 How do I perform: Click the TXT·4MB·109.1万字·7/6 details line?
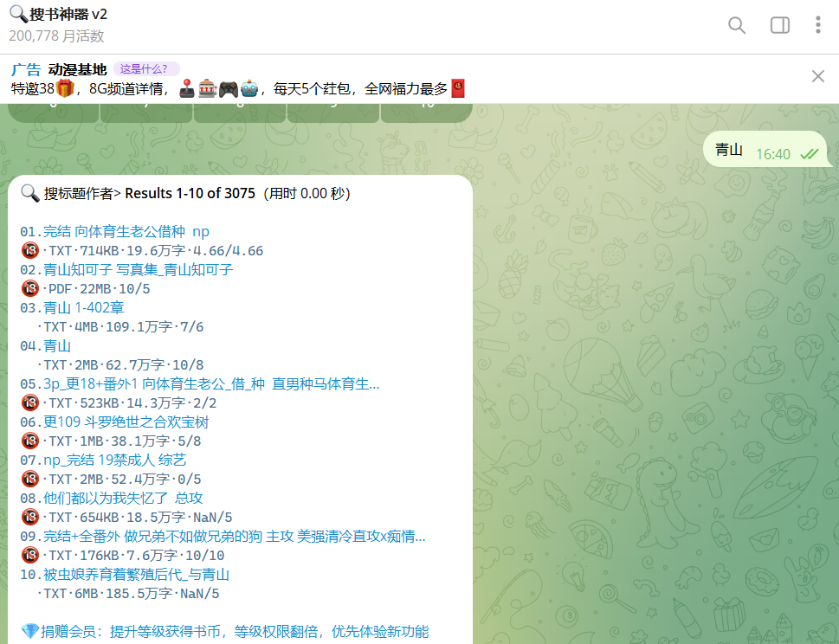(120, 327)
